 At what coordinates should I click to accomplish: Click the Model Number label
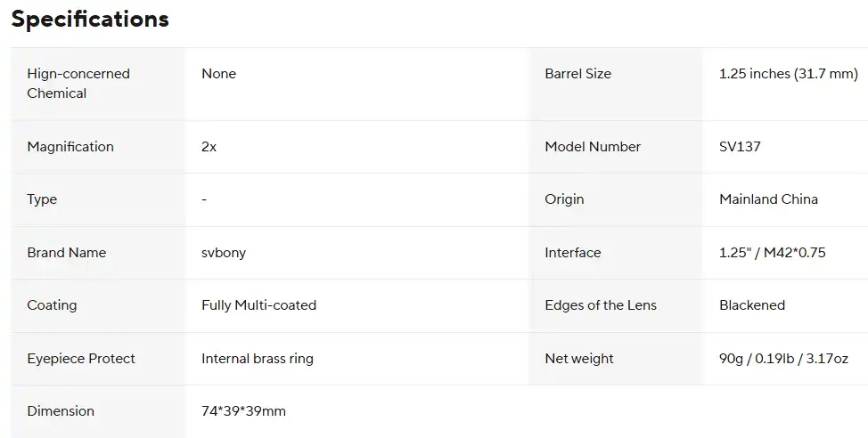593,147
